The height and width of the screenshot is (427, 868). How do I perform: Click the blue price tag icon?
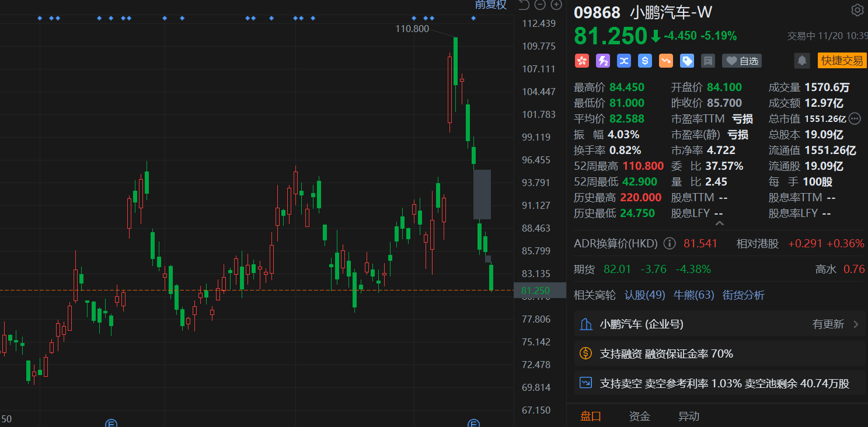687,61
